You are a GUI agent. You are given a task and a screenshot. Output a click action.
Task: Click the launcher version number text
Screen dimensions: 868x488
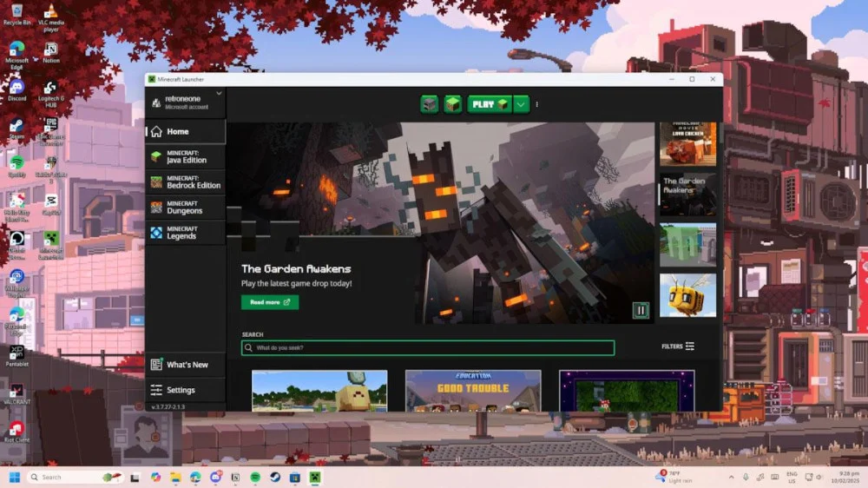pos(168,407)
